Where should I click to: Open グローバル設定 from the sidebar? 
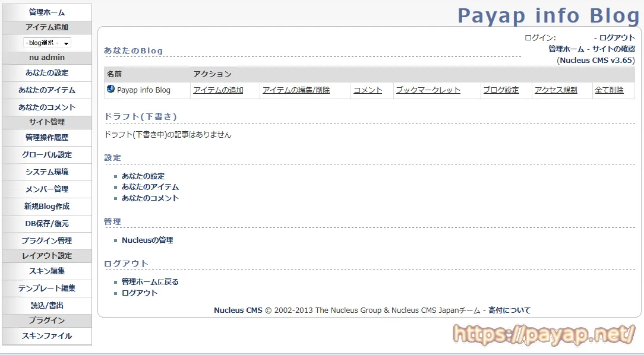pos(47,155)
